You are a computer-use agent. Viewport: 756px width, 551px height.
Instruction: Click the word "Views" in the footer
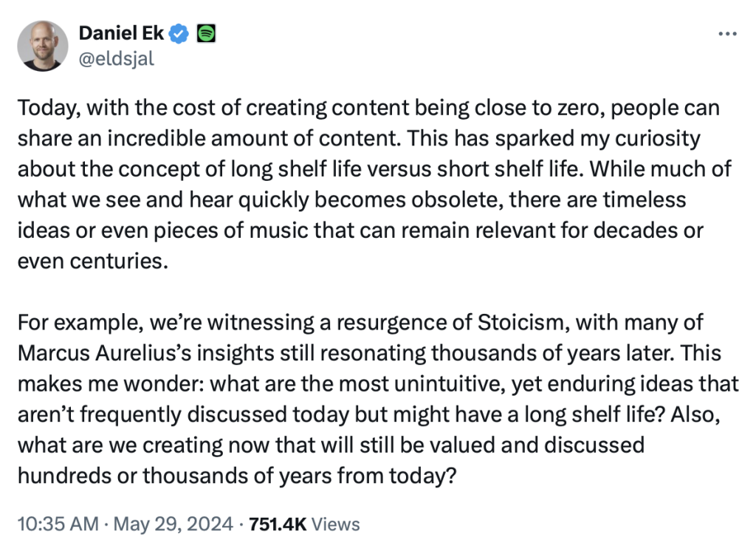336,524
